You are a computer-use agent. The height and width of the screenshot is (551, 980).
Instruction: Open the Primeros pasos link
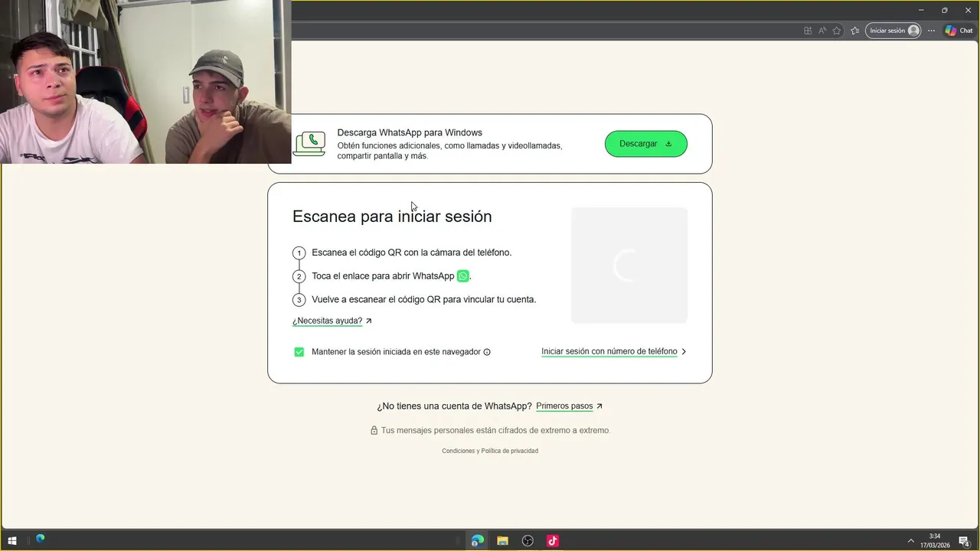[564, 406]
